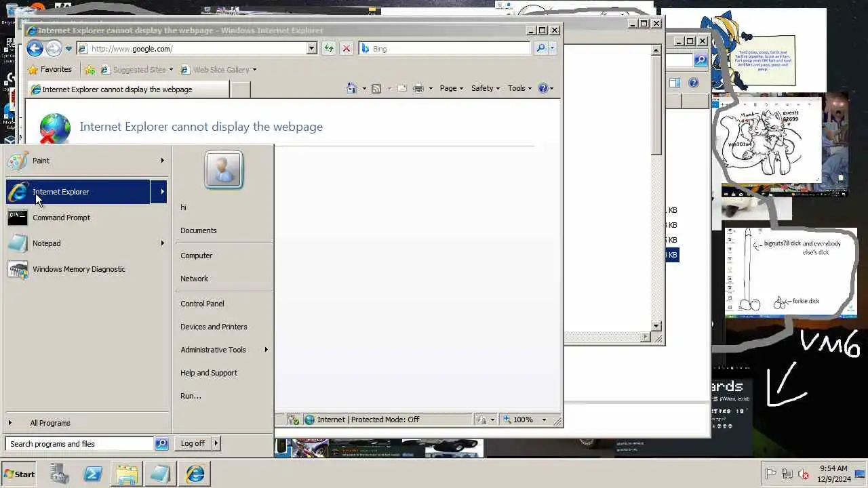Click the Log off button

(193, 443)
